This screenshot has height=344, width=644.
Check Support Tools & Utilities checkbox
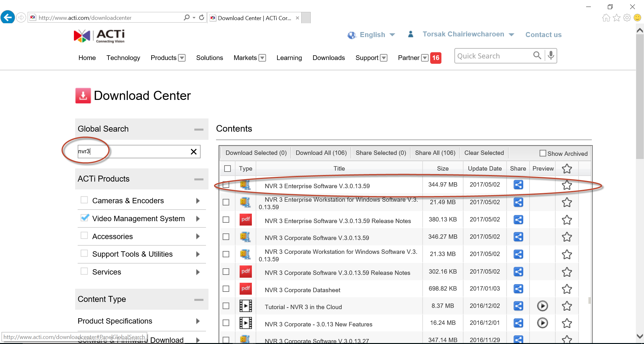click(84, 253)
